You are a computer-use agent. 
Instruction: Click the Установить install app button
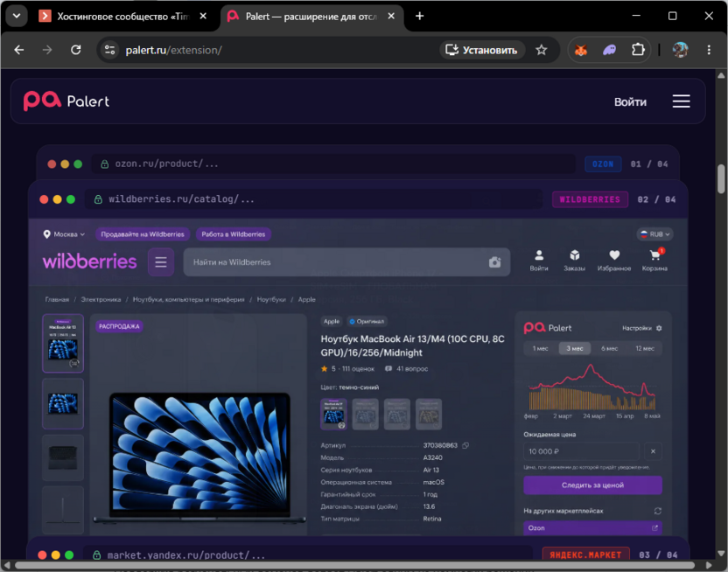[x=482, y=50]
